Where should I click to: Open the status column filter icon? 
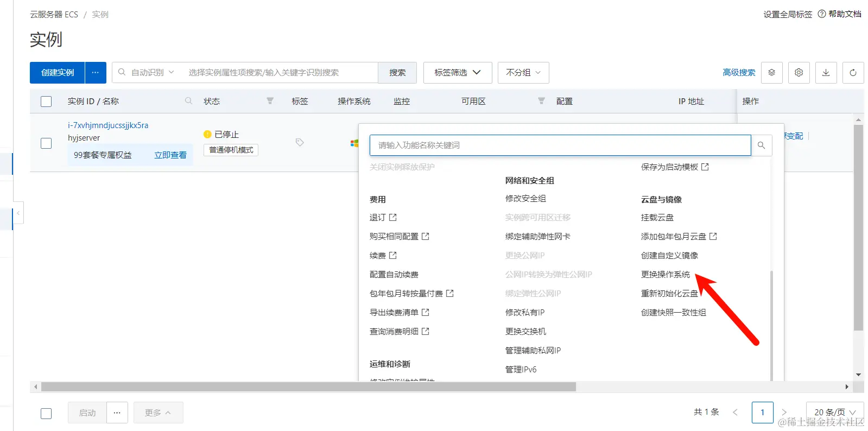(270, 101)
